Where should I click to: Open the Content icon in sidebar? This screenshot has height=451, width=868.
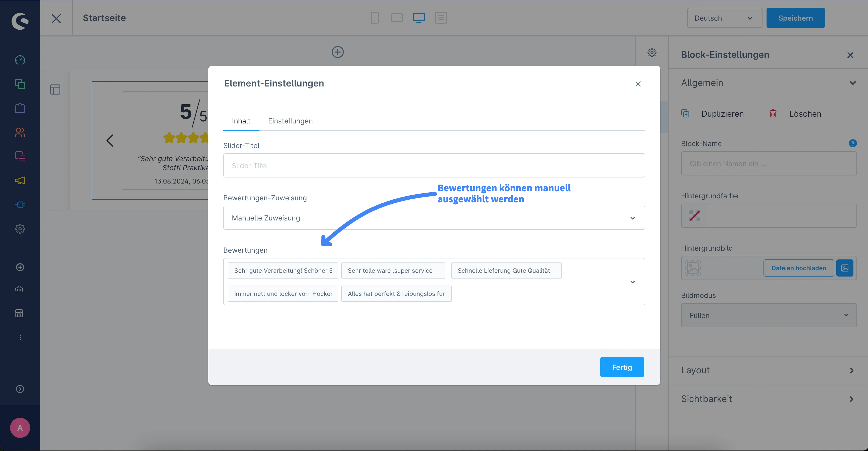coord(20,156)
